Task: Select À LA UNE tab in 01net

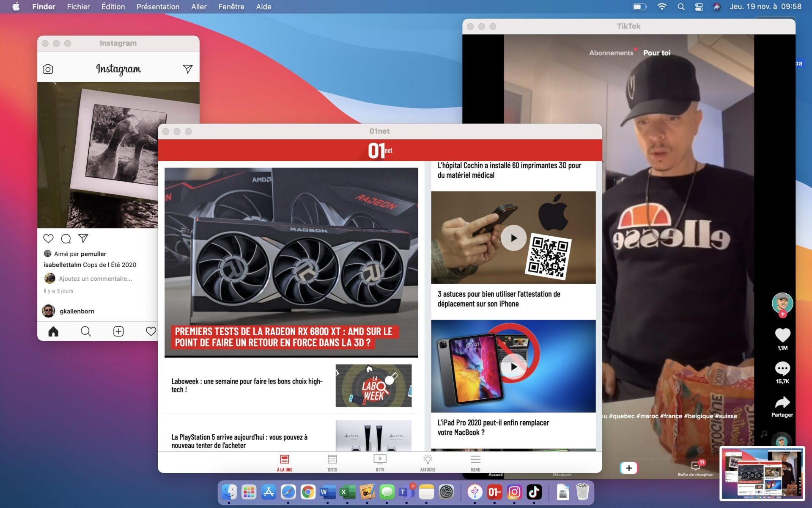Action: [x=285, y=463]
